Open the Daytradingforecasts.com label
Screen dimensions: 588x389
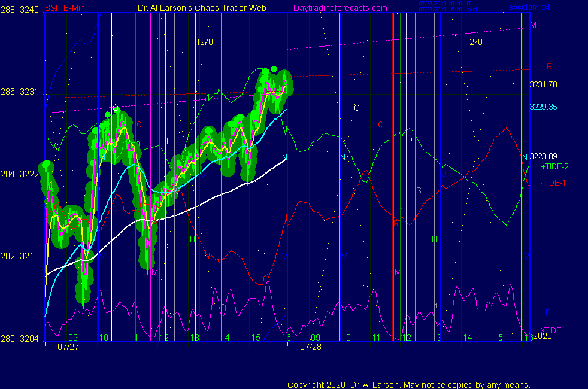coord(340,8)
